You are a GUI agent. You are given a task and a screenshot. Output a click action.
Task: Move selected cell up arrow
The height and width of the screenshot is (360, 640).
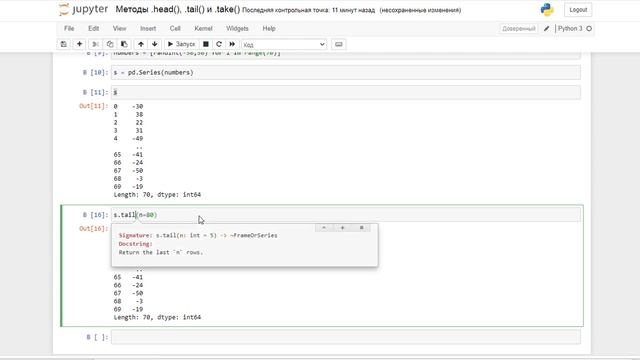pyautogui.click(x=141, y=44)
